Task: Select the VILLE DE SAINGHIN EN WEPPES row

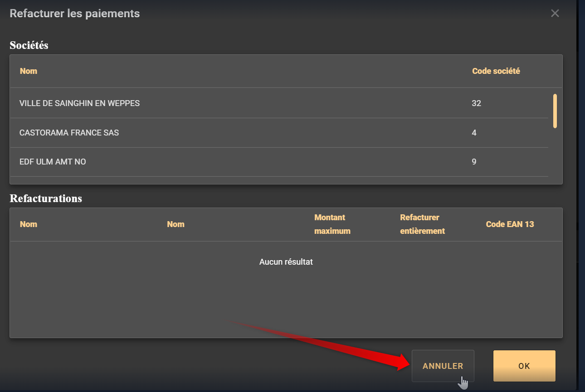Action: [279, 103]
